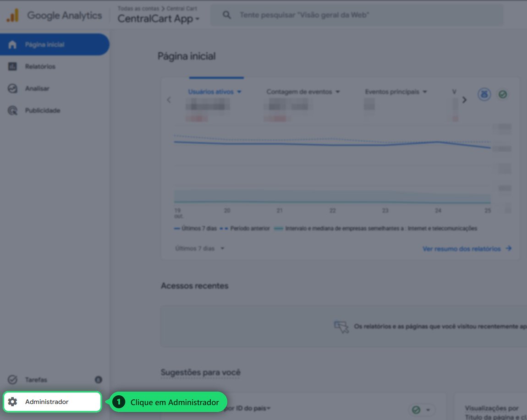527x420 pixels.
Task: Open the CentralCart App property selector
Action: [x=158, y=19]
